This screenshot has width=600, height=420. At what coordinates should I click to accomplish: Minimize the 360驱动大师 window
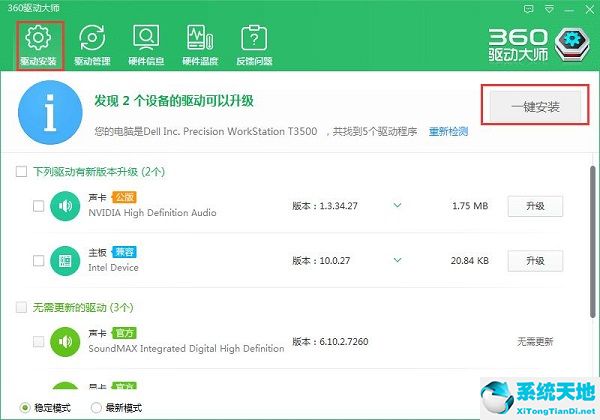click(569, 10)
